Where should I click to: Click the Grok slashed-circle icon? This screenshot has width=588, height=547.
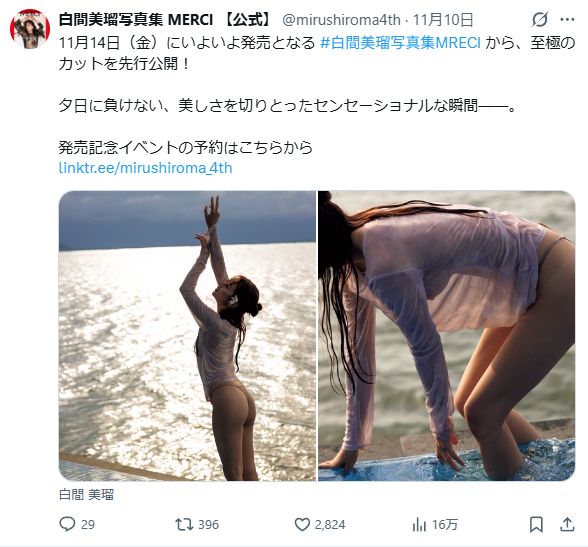pyautogui.click(x=540, y=19)
